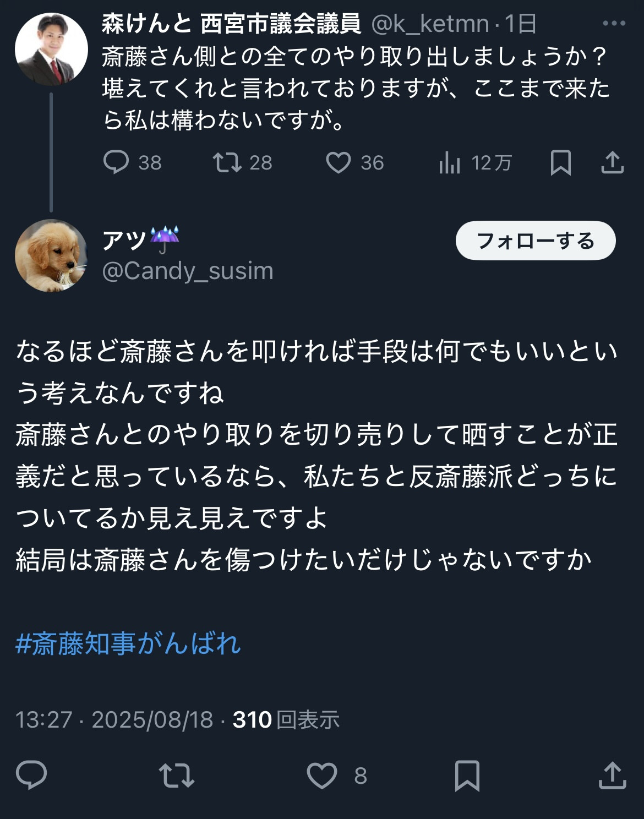Open the @k_ketmn handle

[x=430, y=24]
